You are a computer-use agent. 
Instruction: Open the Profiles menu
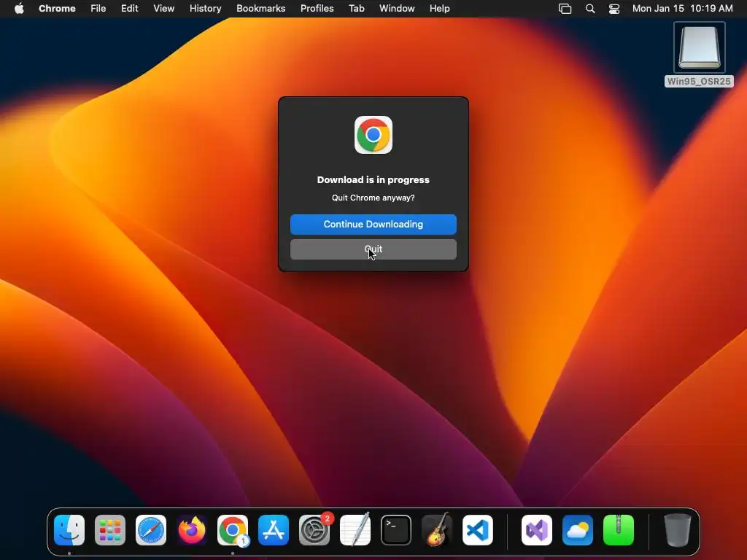point(317,9)
